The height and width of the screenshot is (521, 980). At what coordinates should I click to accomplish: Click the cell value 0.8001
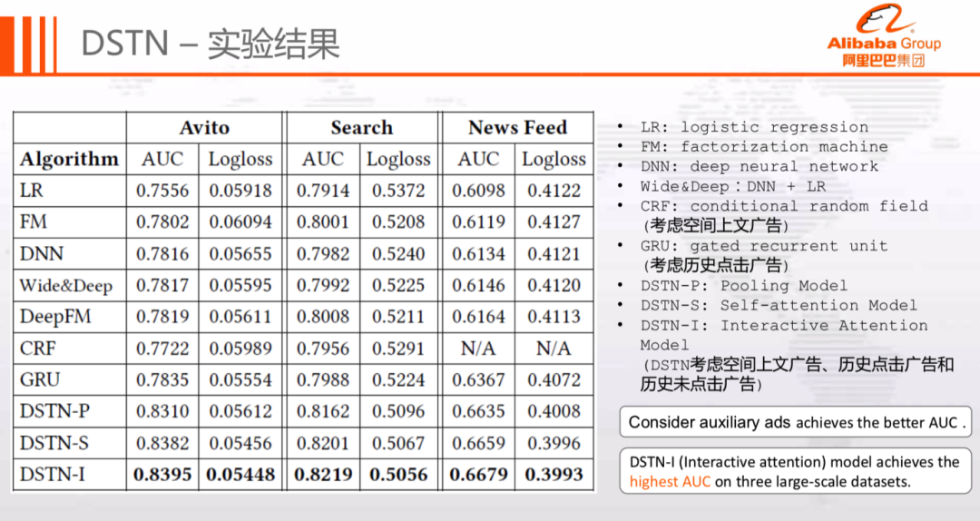[322, 221]
